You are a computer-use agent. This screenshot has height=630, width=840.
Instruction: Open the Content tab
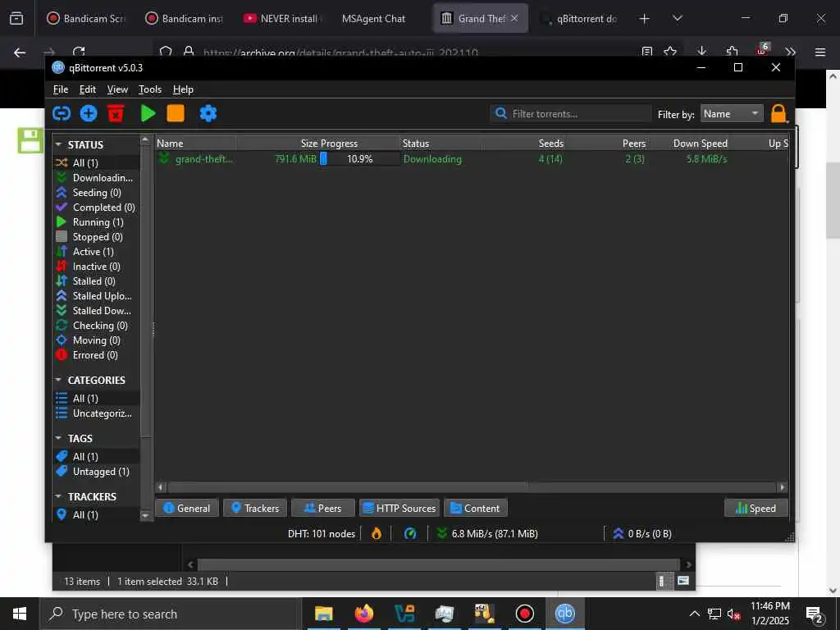click(x=475, y=508)
